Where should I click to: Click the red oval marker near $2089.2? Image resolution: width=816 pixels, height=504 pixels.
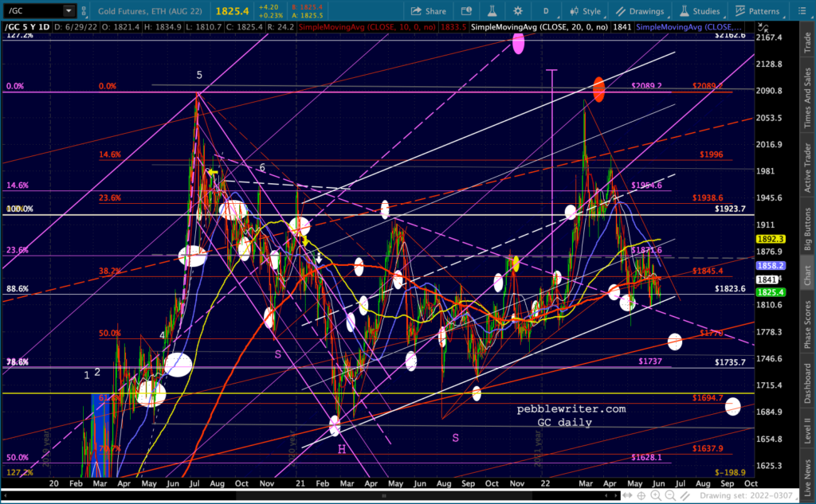pyautogui.click(x=598, y=89)
